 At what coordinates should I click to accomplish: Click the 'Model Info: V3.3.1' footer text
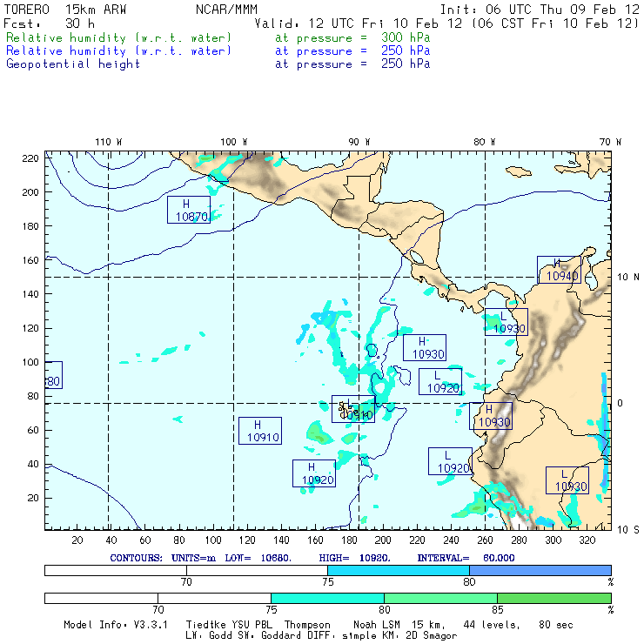[x=116, y=625]
